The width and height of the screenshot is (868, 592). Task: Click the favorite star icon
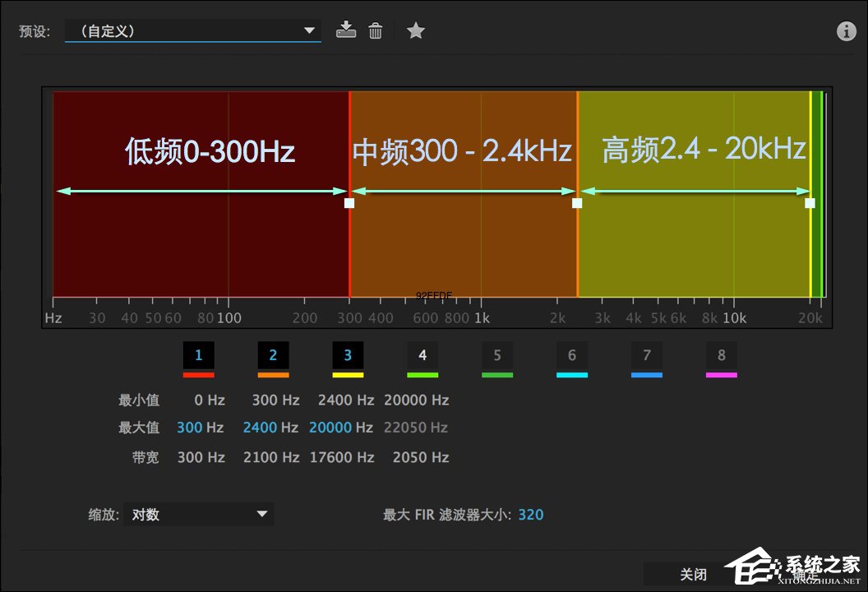point(416,31)
